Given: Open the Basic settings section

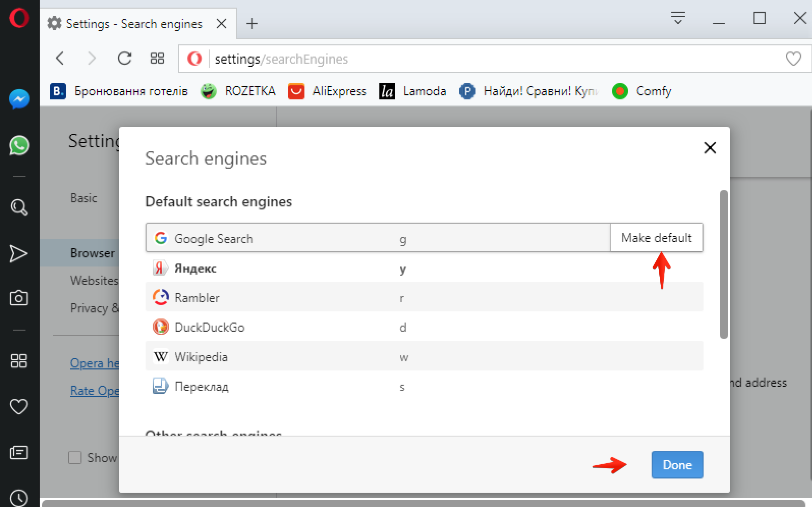Looking at the screenshot, I should [83, 198].
